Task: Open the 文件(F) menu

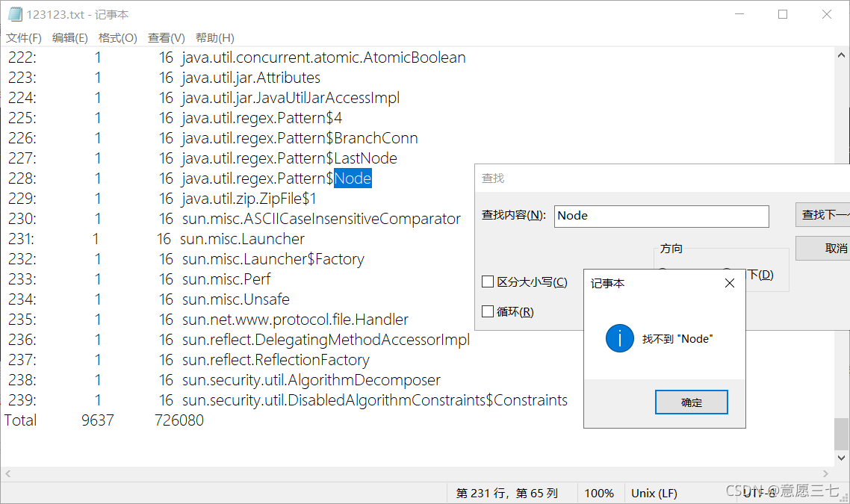Action: 24,38
